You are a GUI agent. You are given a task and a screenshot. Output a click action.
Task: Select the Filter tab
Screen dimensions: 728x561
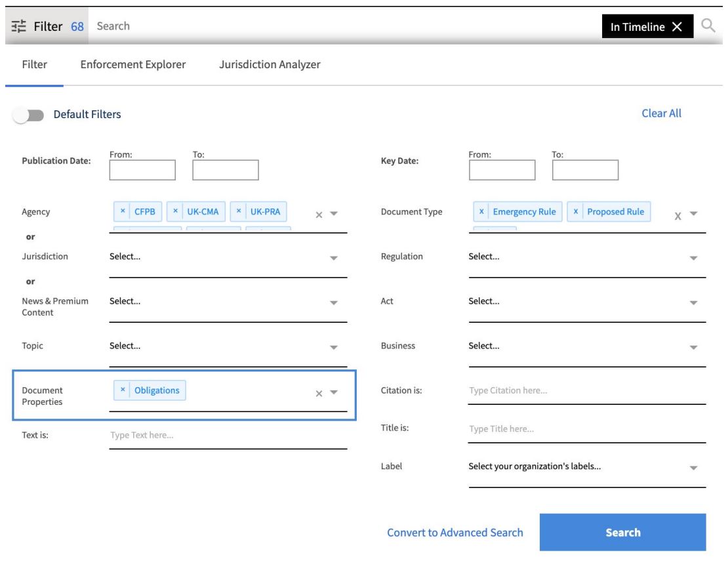[x=34, y=64]
